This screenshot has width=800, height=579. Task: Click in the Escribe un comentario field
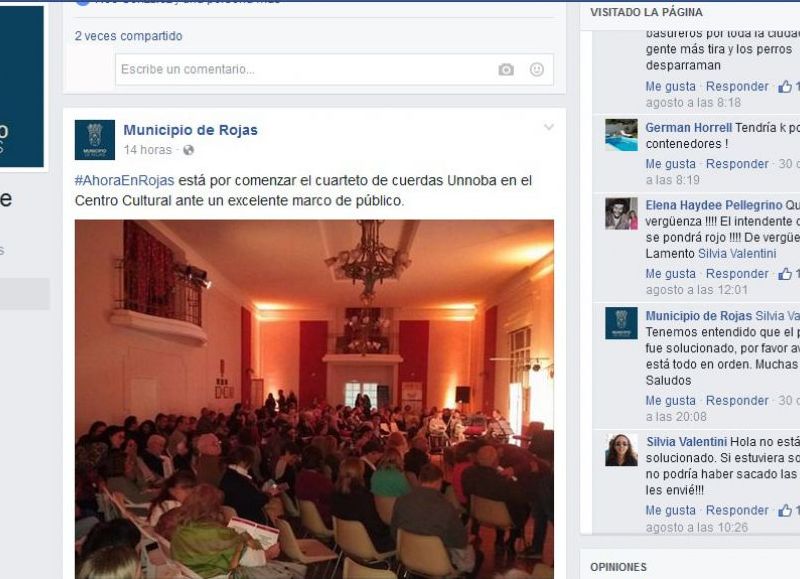[306, 69]
